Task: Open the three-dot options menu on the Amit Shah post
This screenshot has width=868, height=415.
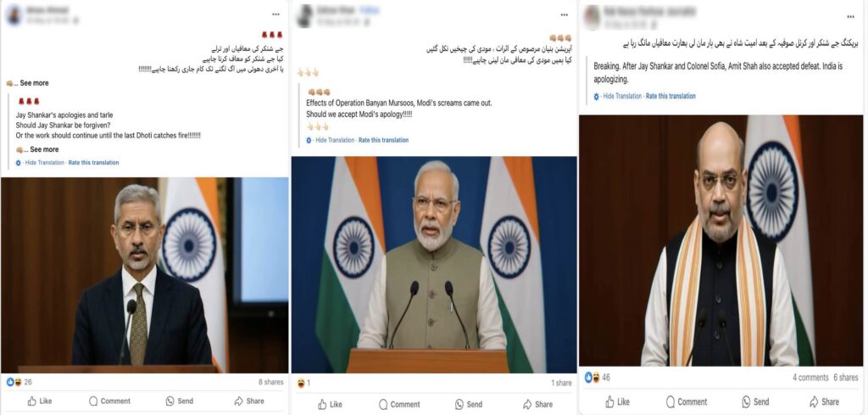Action: pos(851,17)
